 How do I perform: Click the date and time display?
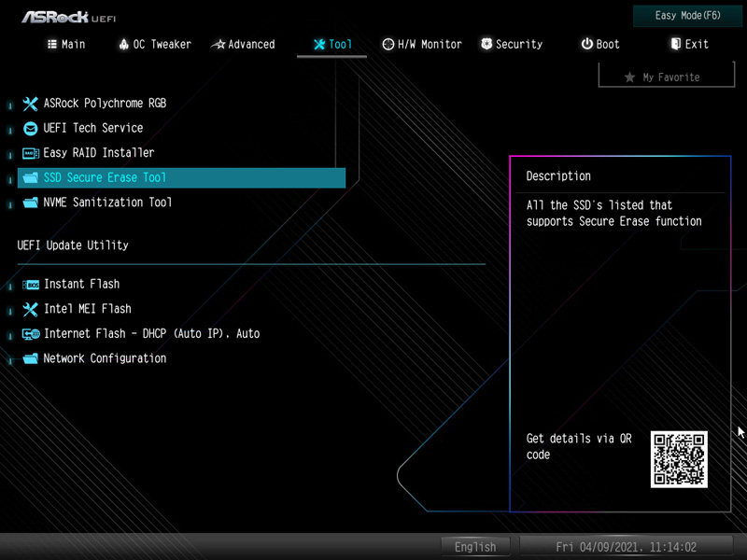[x=626, y=547]
